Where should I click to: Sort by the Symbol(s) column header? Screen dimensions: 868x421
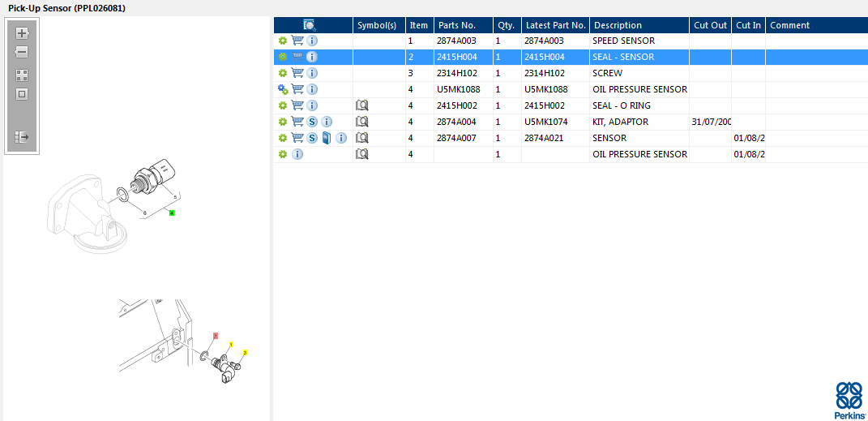(379, 25)
